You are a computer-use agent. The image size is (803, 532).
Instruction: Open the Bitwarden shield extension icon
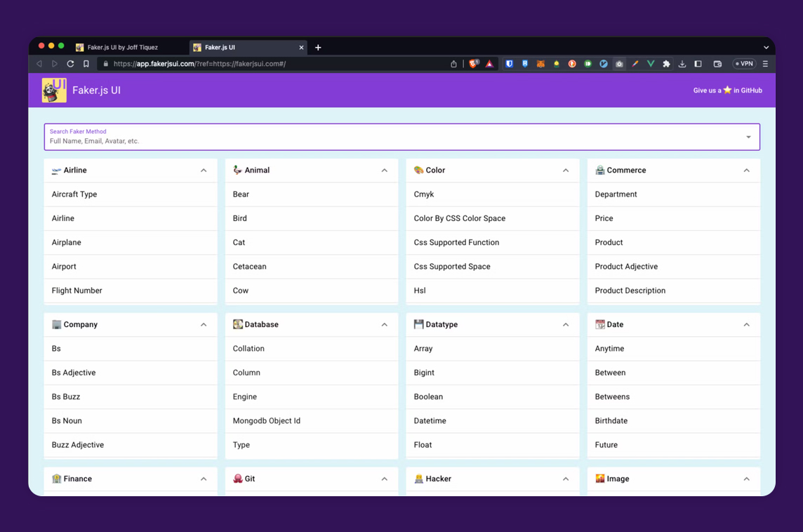pyautogui.click(x=509, y=63)
